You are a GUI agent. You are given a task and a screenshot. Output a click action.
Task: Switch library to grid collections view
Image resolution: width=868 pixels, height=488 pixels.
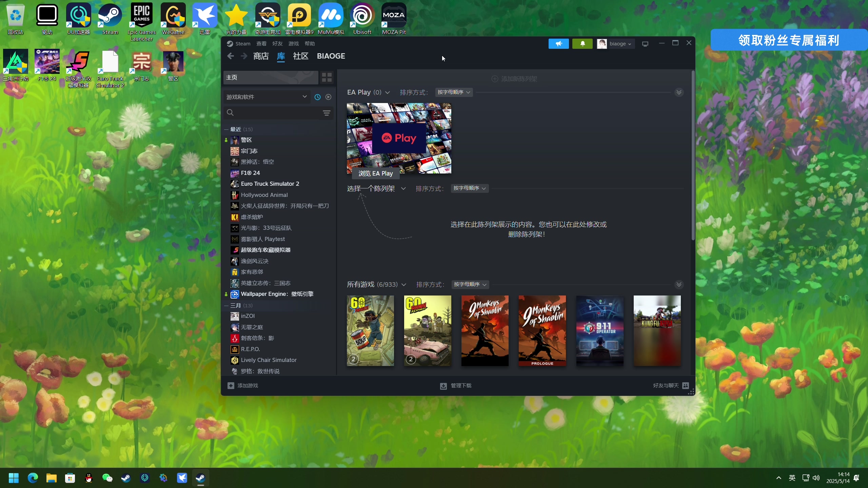(x=327, y=77)
